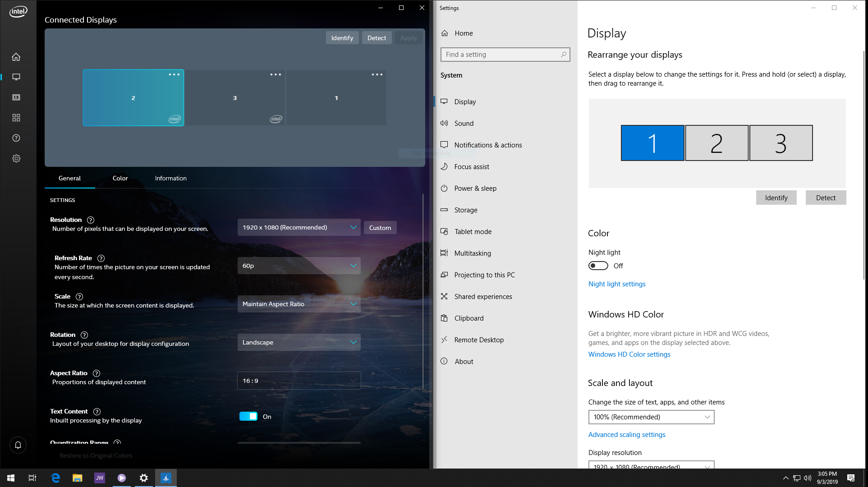Open the Rotation Landscape dropdown
This screenshot has width=868, height=487.
point(299,342)
